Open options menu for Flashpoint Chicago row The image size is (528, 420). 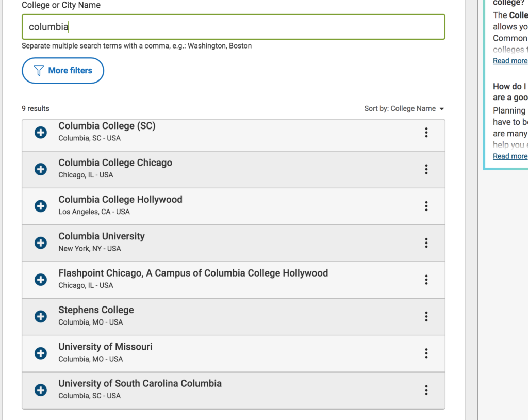click(x=426, y=280)
